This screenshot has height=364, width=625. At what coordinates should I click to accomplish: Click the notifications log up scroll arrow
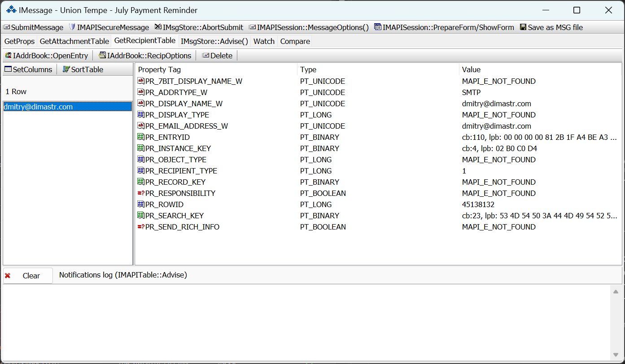coord(616,292)
